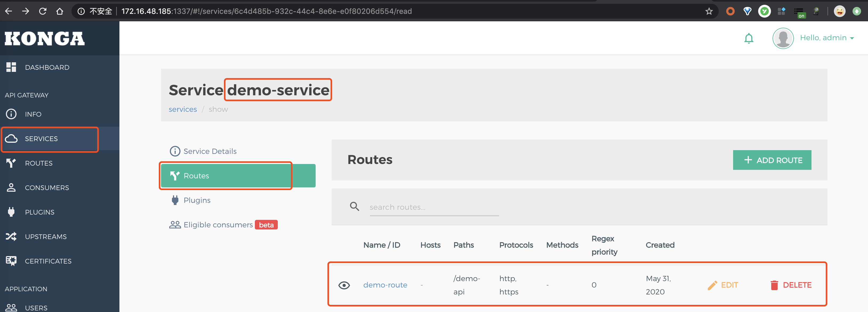Focus the search routes input field

click(x=434, y=207)
